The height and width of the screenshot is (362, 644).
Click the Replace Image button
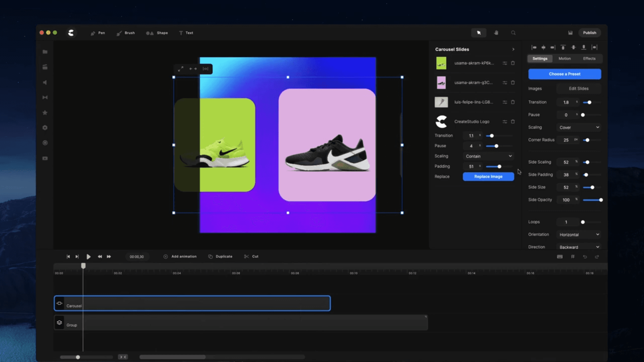point(488,177)
